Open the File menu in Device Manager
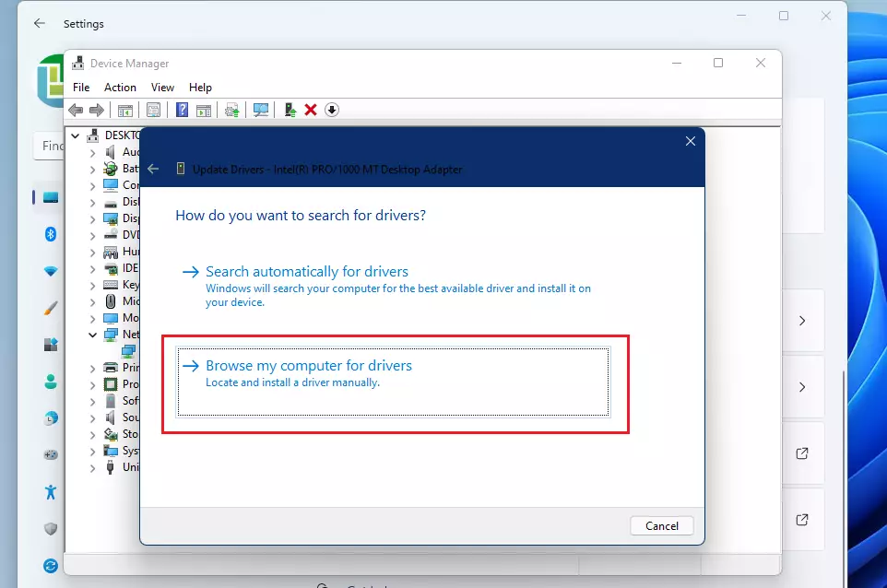This screenshot has height=588, width=887. coord(81,87)
